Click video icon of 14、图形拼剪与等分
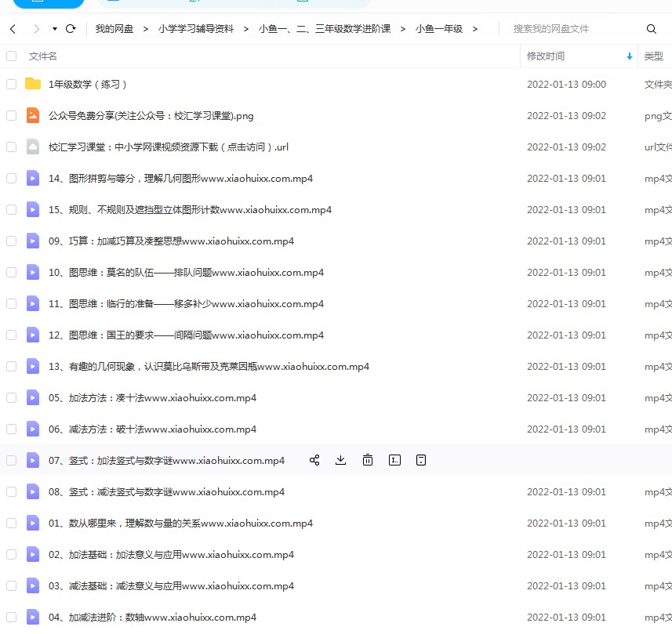The width and height of the screenshot is (672, 634). [33, 178]
